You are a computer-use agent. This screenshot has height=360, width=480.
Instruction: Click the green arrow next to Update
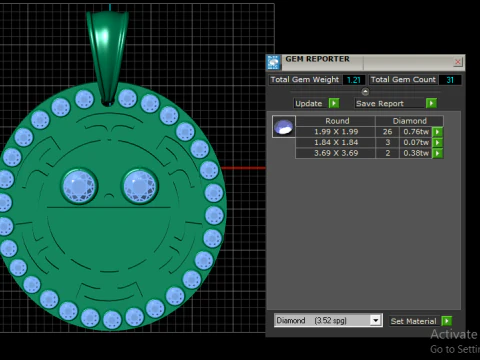(334, 103)
